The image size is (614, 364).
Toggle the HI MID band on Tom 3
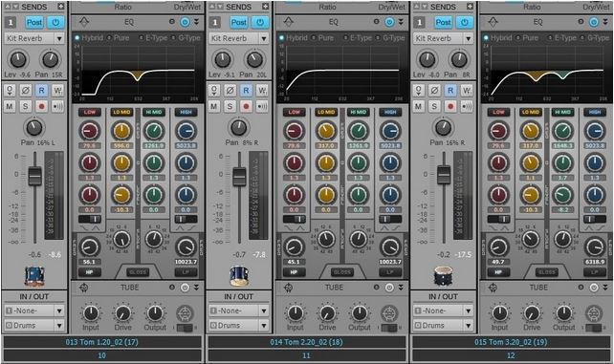[562, 112]
